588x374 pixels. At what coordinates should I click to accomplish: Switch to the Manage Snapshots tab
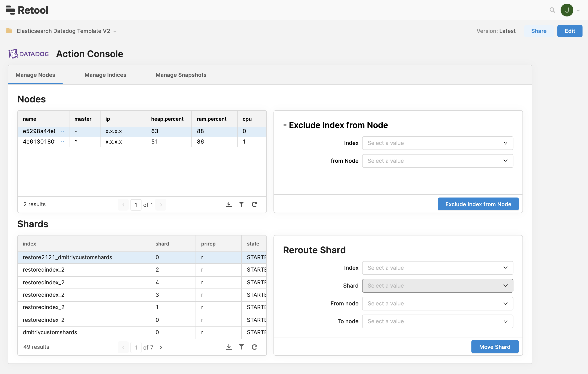(x=181, y=75)
